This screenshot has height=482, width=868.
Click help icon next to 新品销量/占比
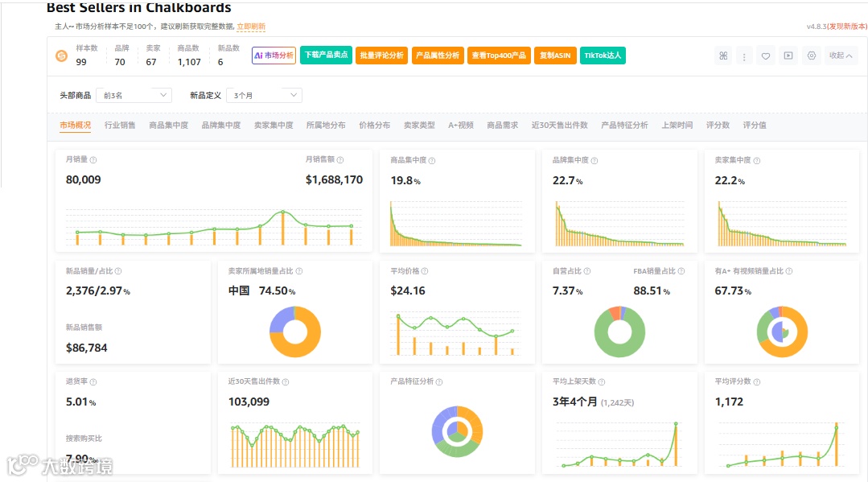click(118, 271)
